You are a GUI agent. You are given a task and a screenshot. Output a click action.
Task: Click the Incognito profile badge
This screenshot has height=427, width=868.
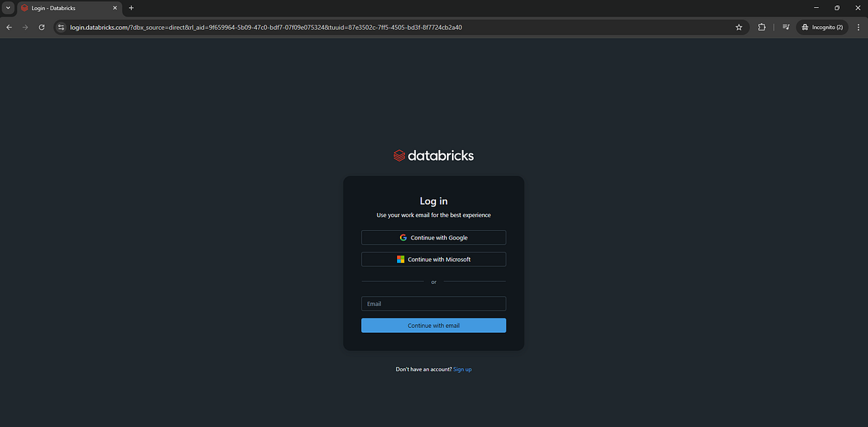822,27
